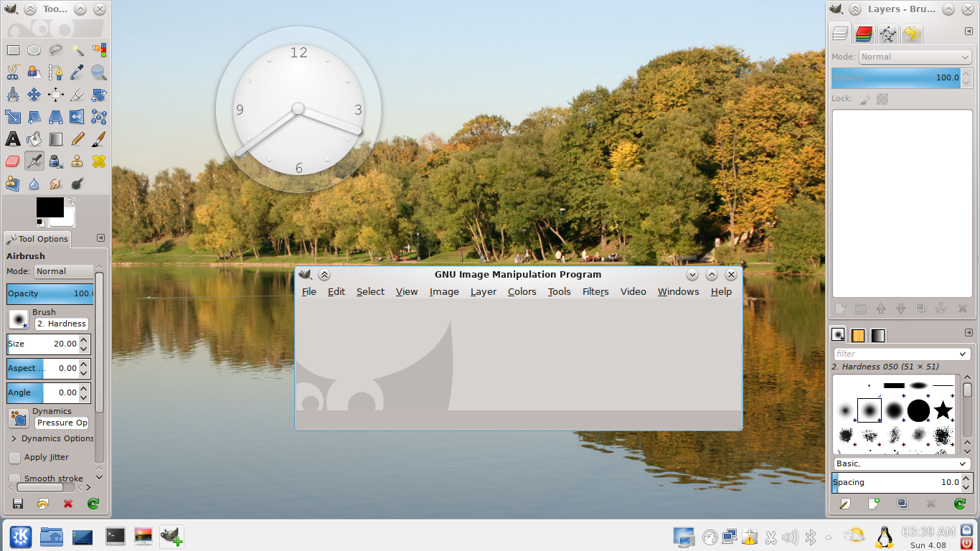Pick the Scissors Select tool
This screenshot has height=551, width=980.
click(x=13, y=72)
